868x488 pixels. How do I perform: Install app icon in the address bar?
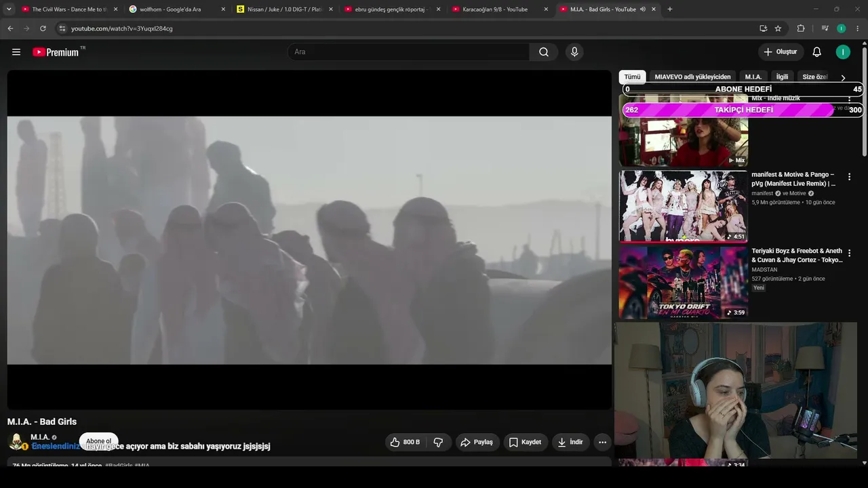(763, 28)
